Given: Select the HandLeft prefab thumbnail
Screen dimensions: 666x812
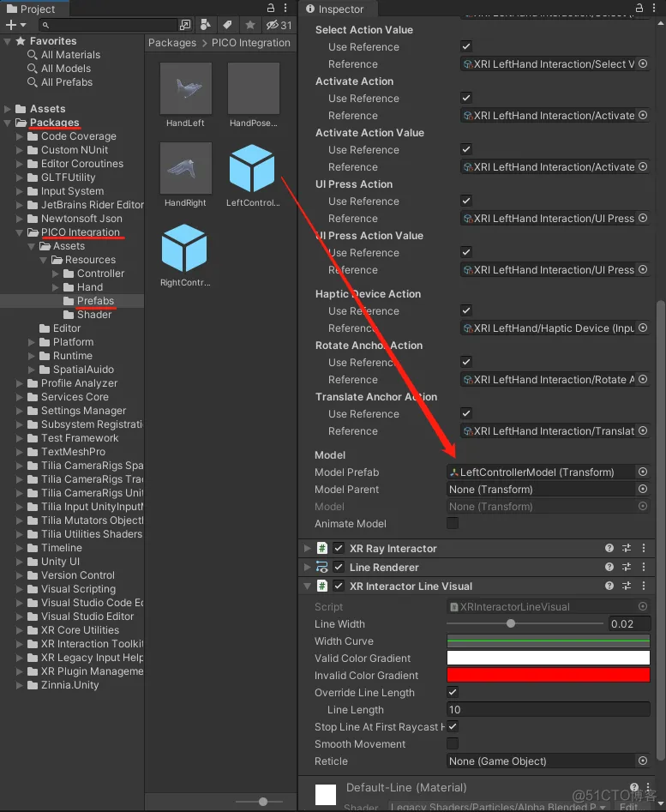Looking at the screenshot, I should coord(185,88).
